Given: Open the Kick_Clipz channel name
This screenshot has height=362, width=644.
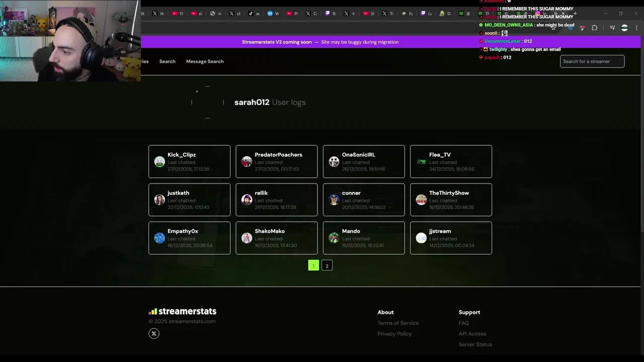Looking at the screenshot, I should click(x=182, y=155).
